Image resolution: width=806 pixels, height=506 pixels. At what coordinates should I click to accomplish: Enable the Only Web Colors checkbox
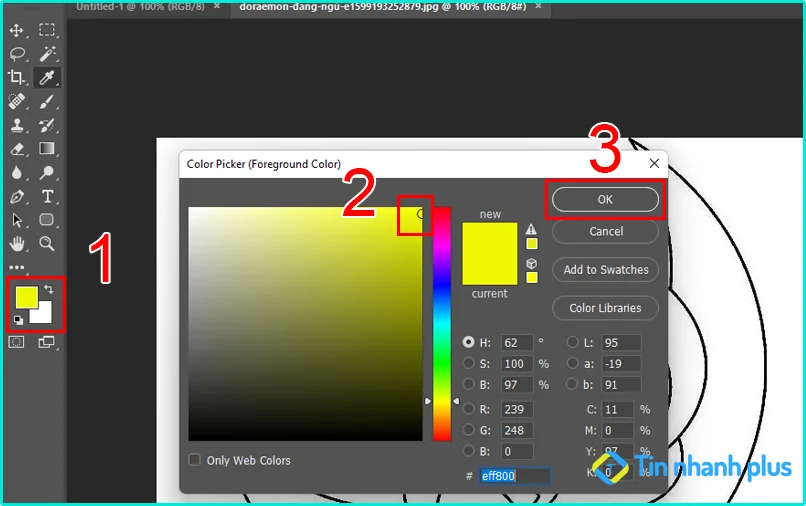tap(194, 460)
